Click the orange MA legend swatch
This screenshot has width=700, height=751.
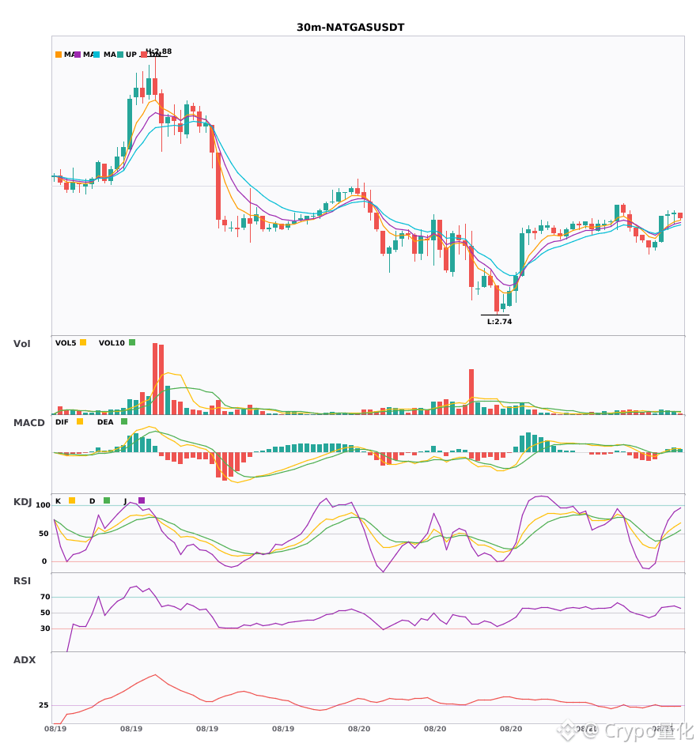point(59,55)
